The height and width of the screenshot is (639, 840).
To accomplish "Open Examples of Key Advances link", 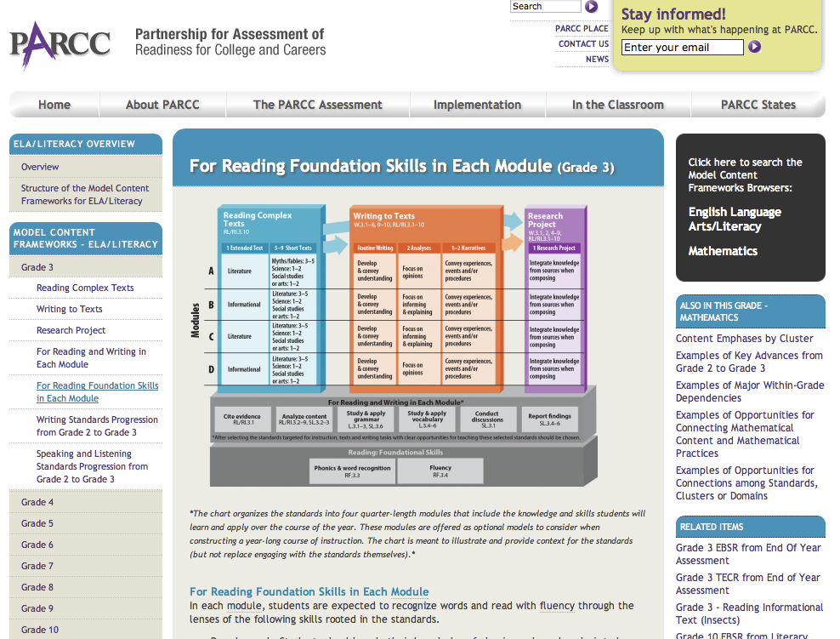I will point(749,362).
